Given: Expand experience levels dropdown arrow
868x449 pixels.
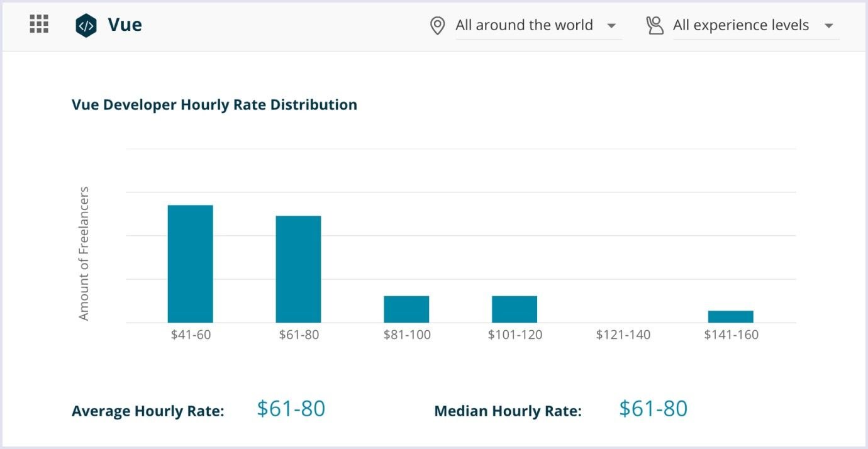Looking at the screenshot, I should click(x=828, y=26).
